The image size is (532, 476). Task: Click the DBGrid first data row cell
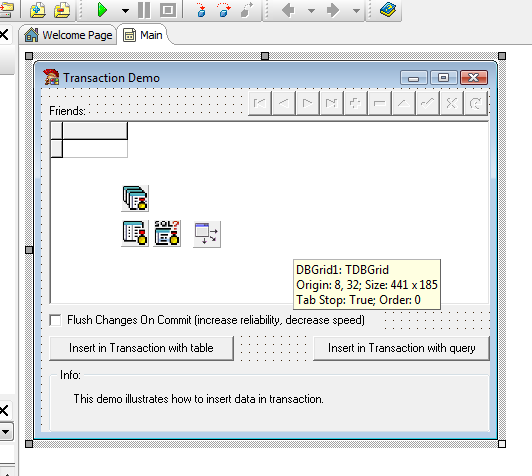[95, 149]
